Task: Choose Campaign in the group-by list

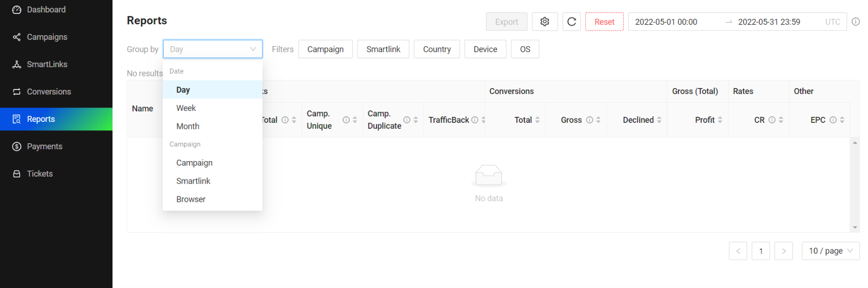Action: point(212,163)
